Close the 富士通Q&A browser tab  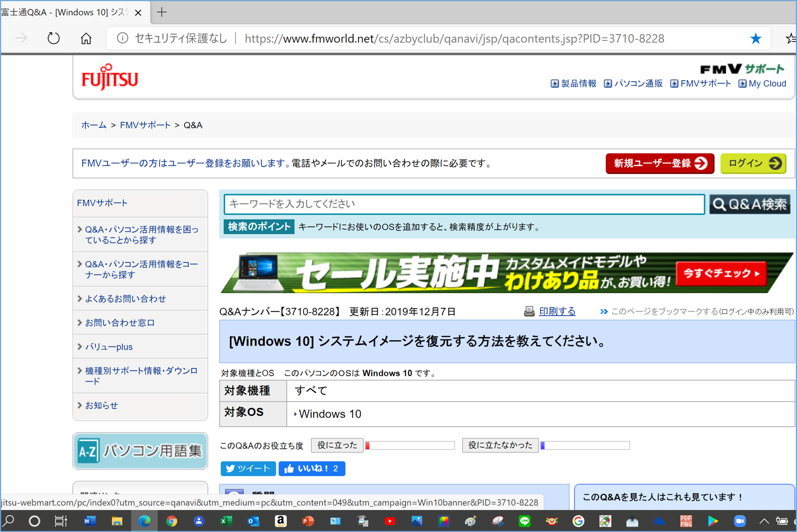pos(138,13)
